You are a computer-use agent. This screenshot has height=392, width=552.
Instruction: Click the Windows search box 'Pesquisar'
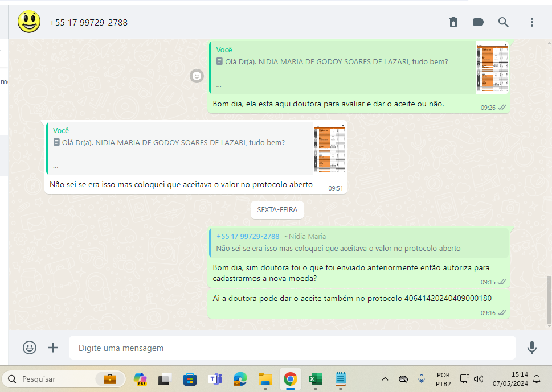coord(63,379)
